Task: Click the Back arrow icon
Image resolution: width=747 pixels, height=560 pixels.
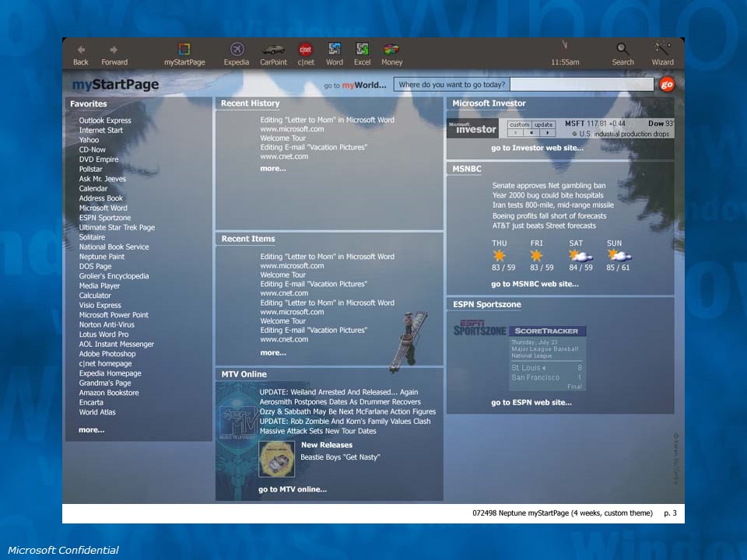Action: (81, 50)
